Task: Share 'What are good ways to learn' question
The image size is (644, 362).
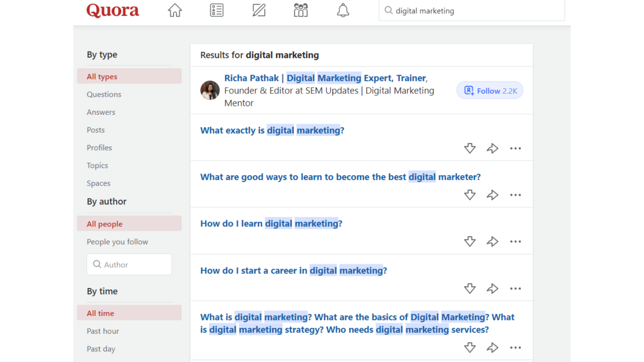Action: (492, 195)
